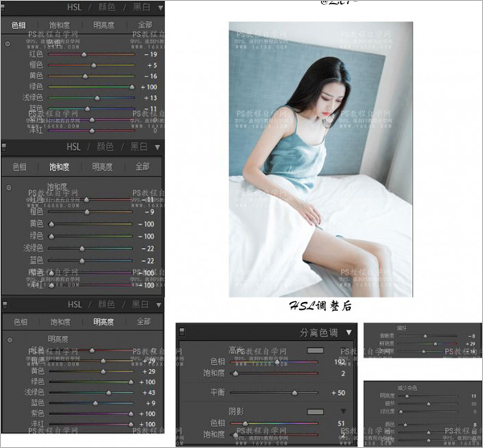
Task: Open the 阴影 color swatch in 分离色调
Action: (x=315, y=412)
